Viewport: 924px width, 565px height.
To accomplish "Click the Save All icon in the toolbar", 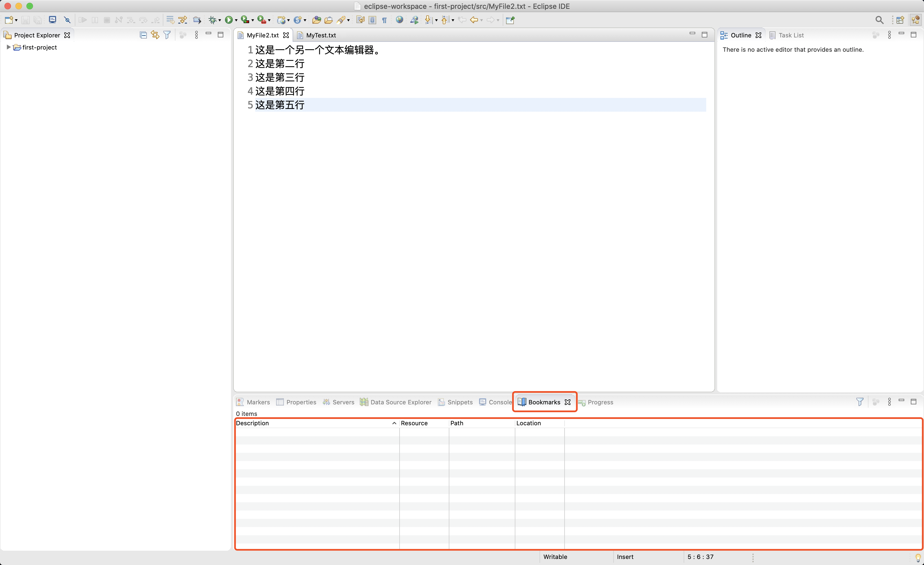I will coord(38,20).
